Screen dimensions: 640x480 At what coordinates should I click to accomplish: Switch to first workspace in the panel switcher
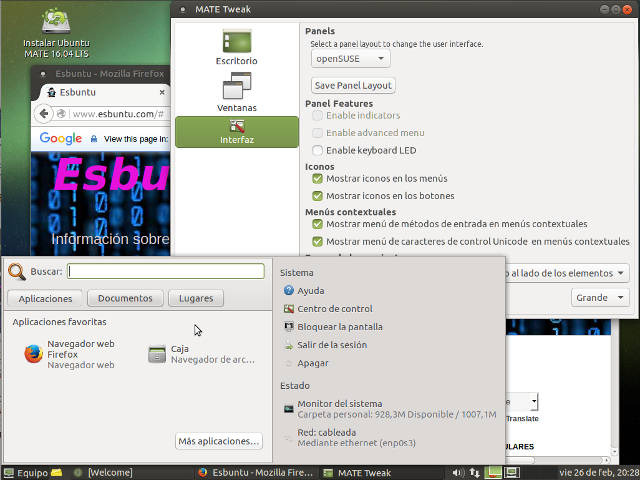point(493,472)
